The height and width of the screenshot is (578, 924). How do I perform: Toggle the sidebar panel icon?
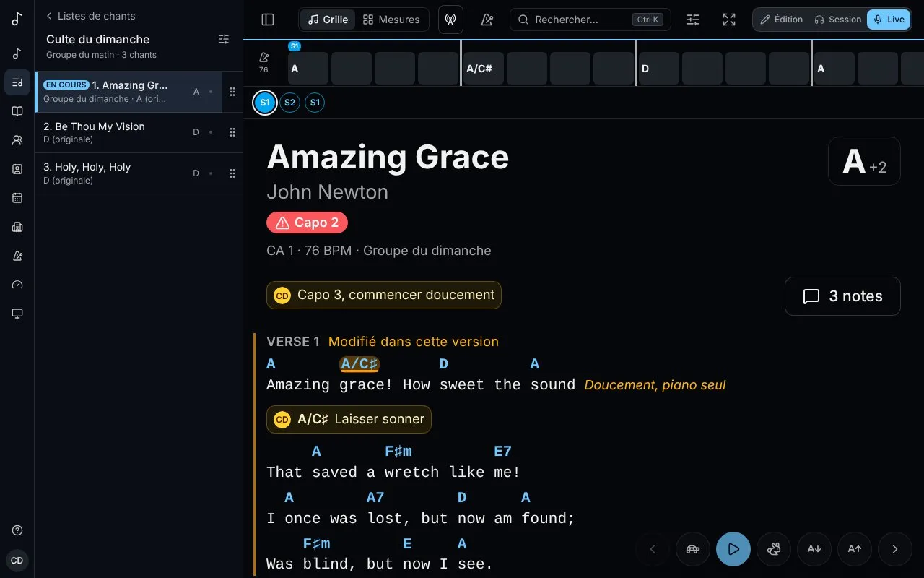pos(268,20)
